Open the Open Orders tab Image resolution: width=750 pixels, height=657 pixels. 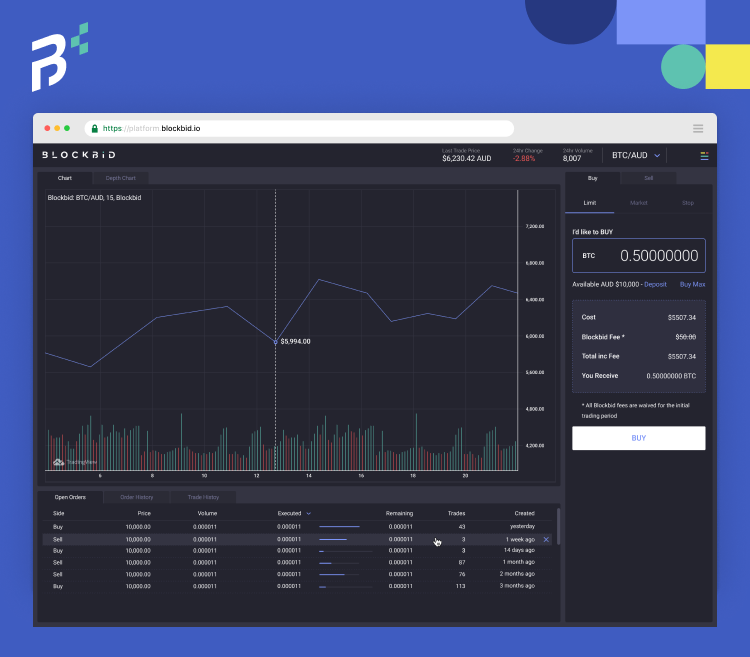click(x=70, y=497)
